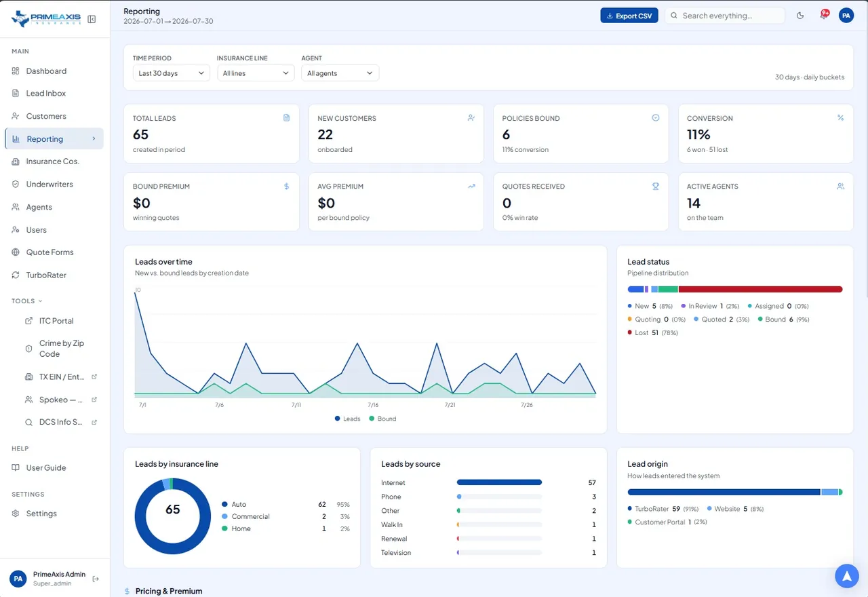Click the red Lost segment in Lead status bar
The image size is (868, 597).
pos(760,289)
